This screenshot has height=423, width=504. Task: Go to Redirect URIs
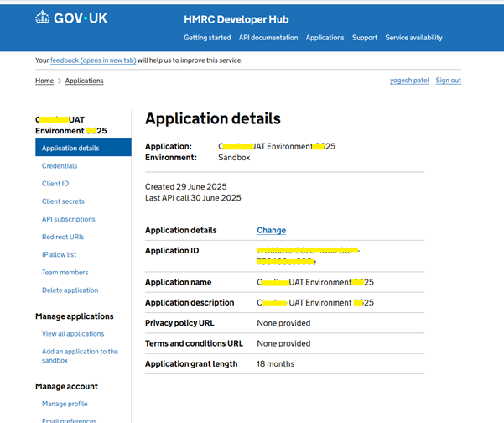pos(63,237)
